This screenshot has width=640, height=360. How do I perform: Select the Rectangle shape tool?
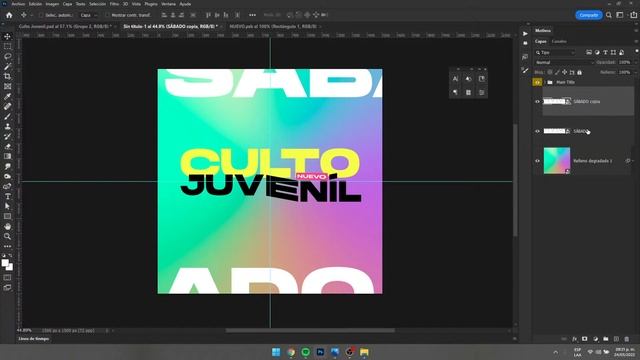point(7,216)
